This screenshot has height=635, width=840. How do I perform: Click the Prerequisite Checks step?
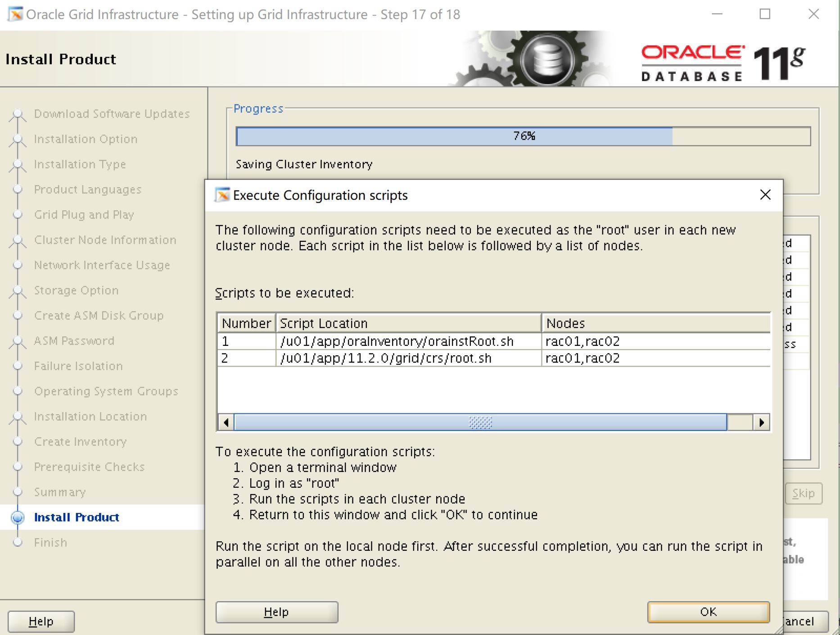pos(89,467)
